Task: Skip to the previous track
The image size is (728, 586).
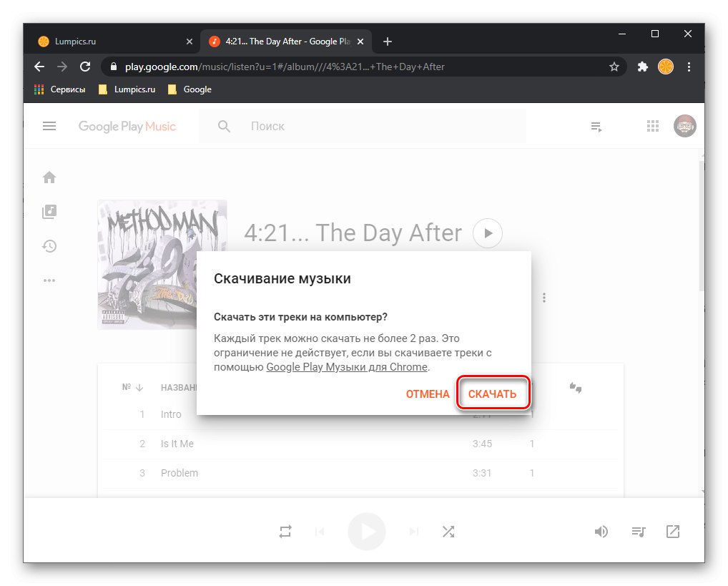Action: click(x=320, y=531)
